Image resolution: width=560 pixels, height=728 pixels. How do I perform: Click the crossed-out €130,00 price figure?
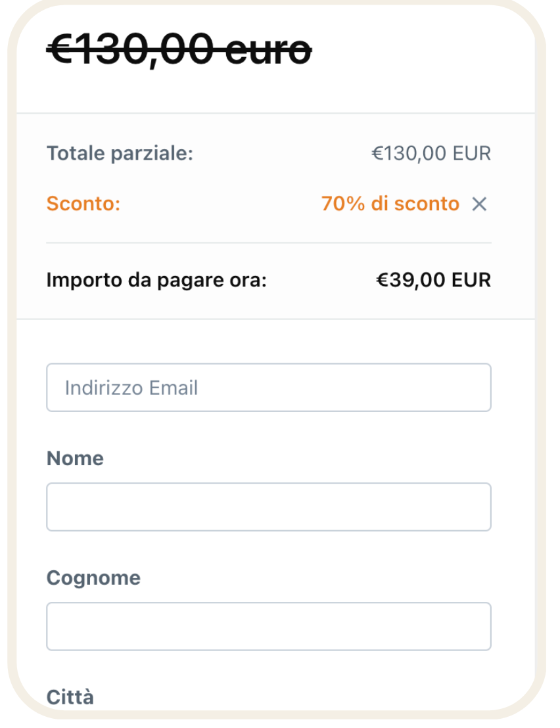(133, 49)
